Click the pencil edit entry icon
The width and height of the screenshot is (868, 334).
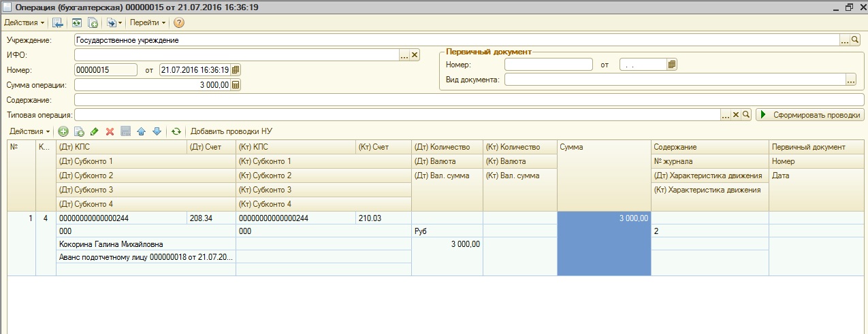(95, 131)
